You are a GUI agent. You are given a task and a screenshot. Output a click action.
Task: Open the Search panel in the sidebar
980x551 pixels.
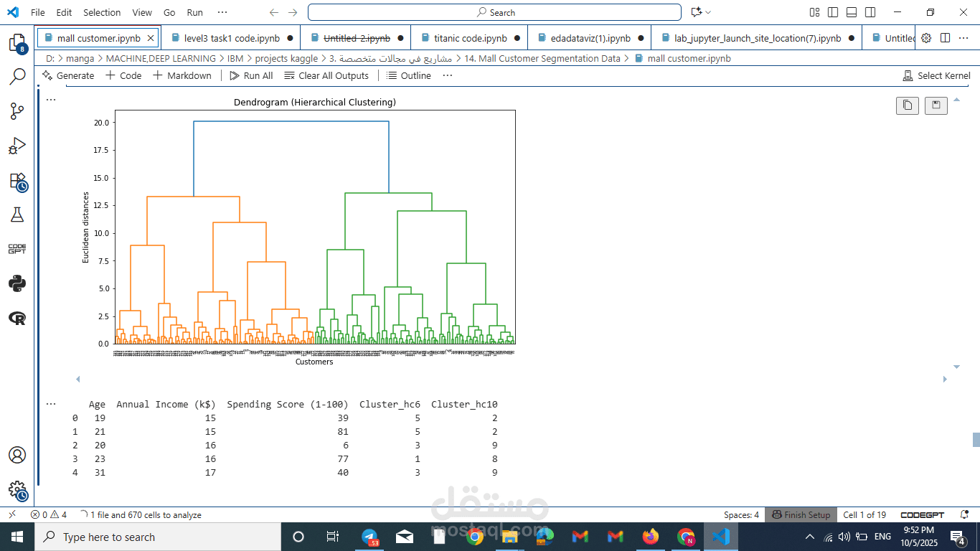(x=17, y=77)
